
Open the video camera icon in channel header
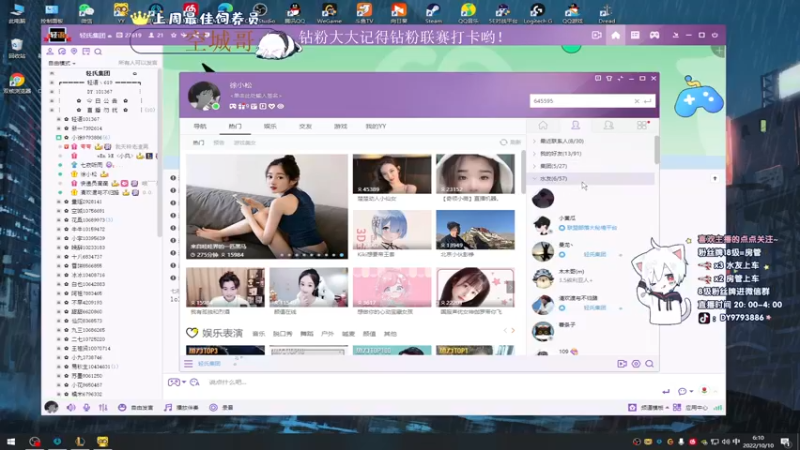pyautogui.click(x=596, y=35)
